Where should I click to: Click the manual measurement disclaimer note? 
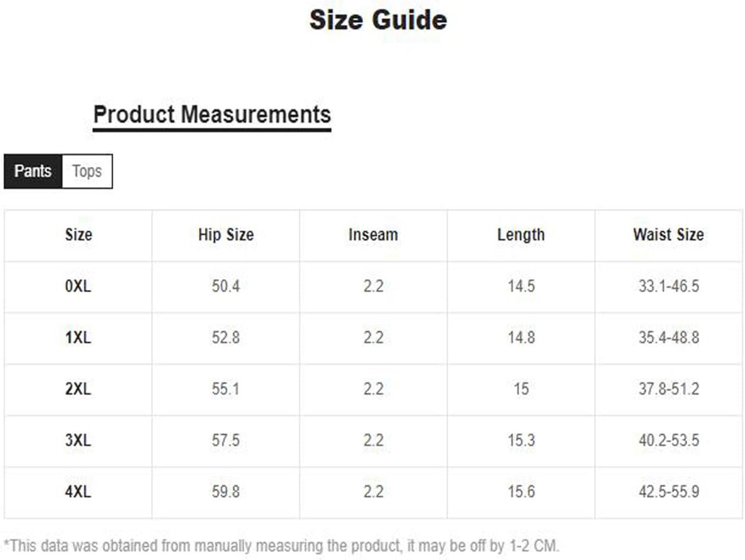pyautogui.click(x=282, y=546)
